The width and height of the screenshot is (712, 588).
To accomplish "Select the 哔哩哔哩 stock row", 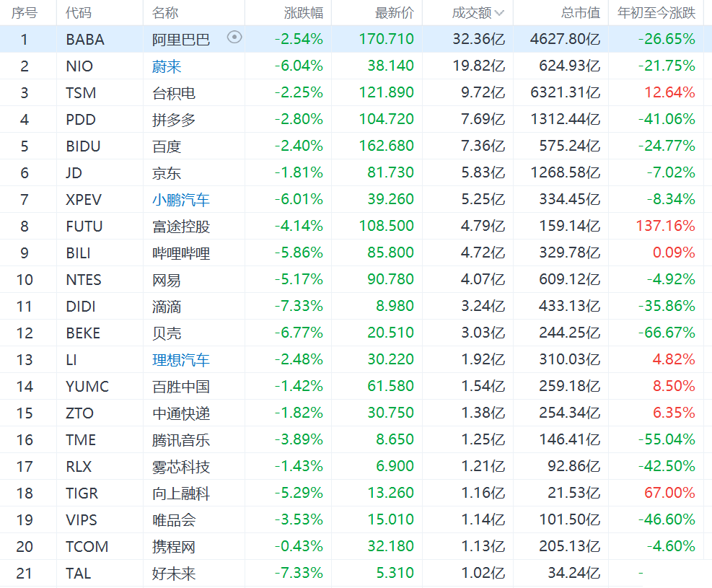I will click(181, 253).
